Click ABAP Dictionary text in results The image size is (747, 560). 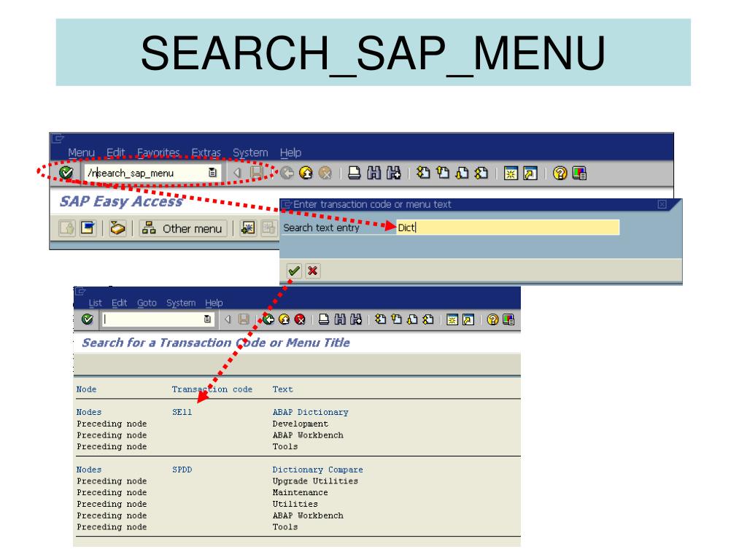311,412
